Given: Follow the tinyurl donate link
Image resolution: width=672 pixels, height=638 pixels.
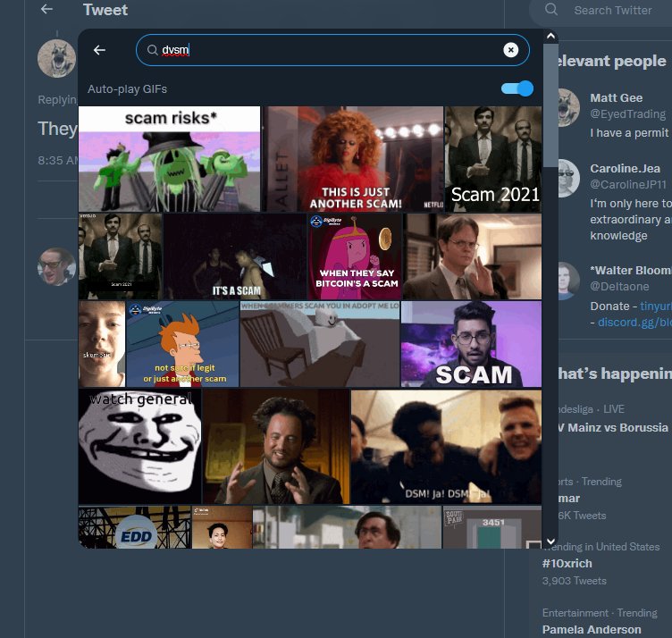Looking at the screenshot, I should point(656,306).
